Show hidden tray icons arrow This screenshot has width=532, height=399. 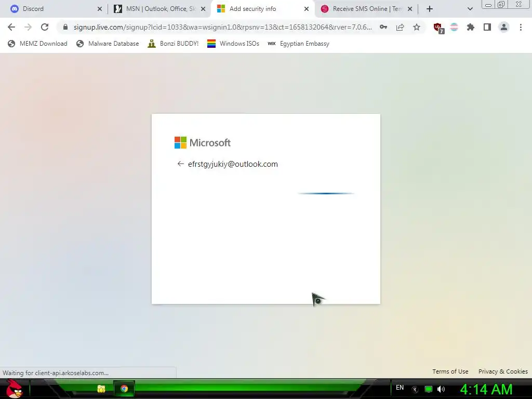tap(415, 390)
